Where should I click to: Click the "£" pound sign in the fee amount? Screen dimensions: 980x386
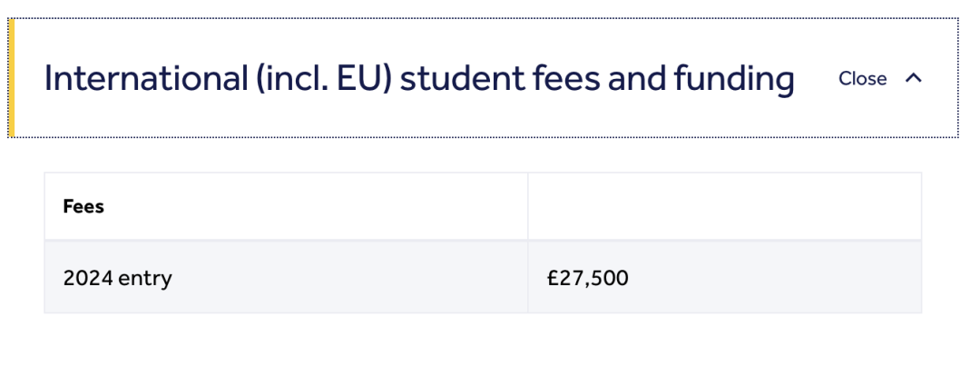pyautogui.click(x=552, y=277)
